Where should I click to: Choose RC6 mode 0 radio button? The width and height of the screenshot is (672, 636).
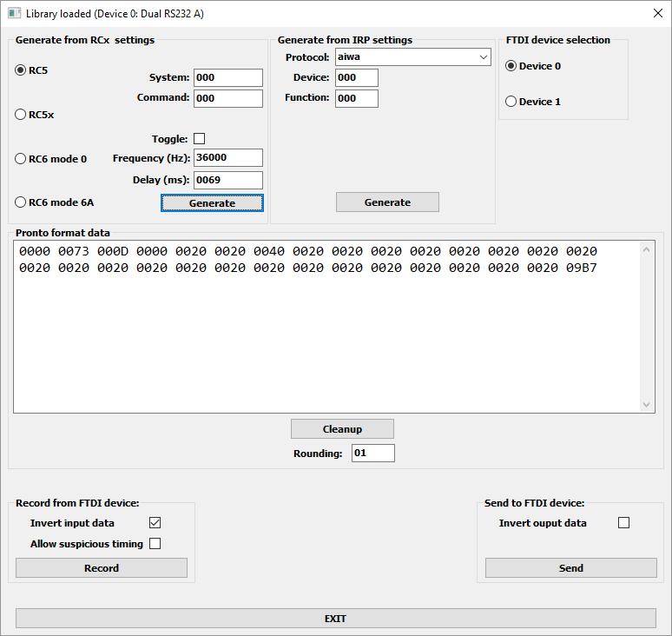(21, 159)
